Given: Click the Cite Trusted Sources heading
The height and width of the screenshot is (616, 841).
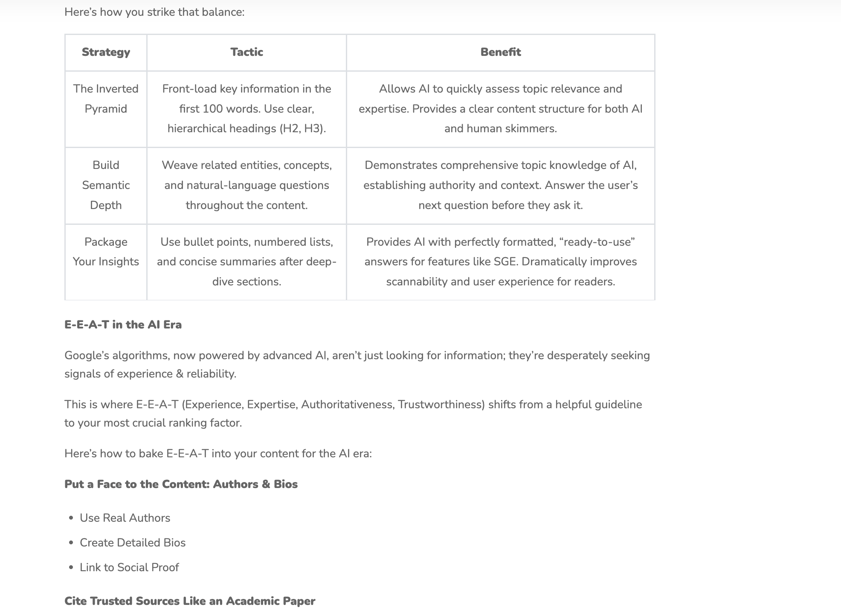Looking at the screenshot, I should [190, 601].
